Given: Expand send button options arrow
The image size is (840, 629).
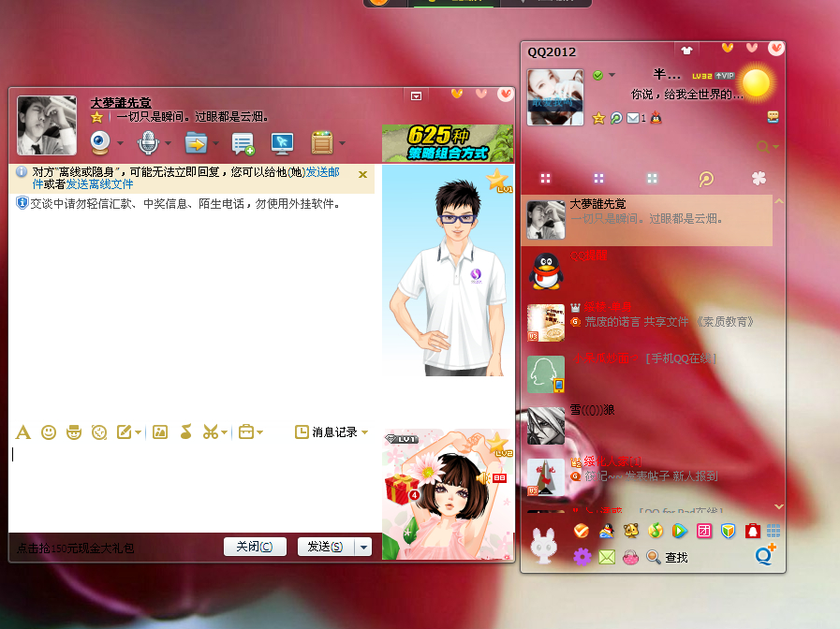Looking at the screenshot, I should (363, 547).
